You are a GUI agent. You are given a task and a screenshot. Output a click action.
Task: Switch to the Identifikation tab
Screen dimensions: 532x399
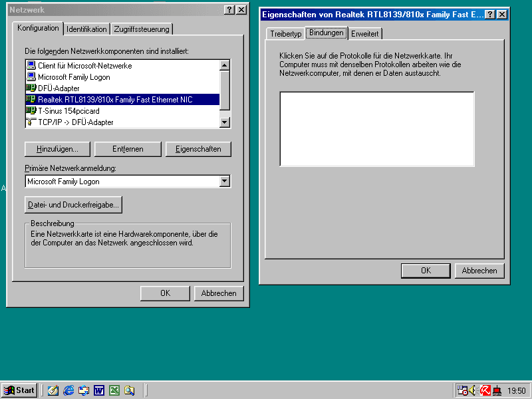point(86,29)
